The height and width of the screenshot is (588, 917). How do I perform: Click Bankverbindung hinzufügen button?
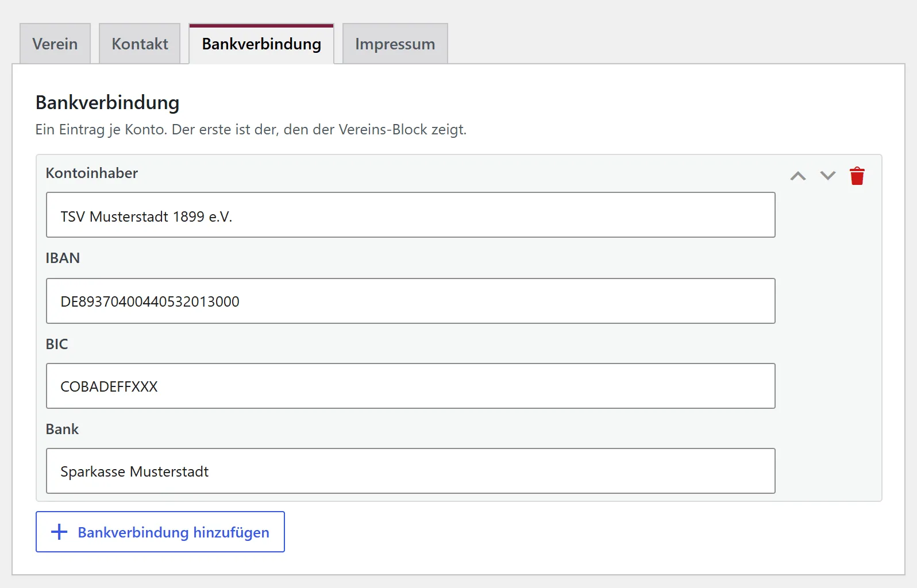coord(160,532)
